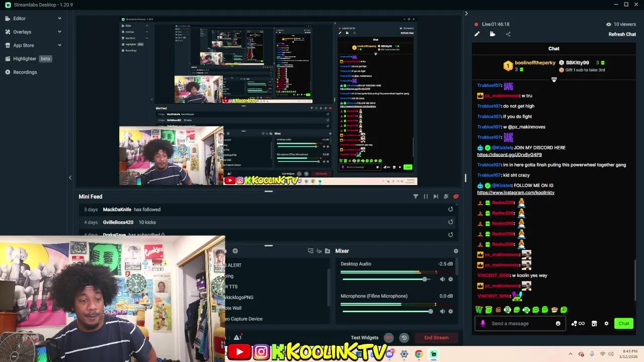The image size is (644, 362).
Task: Expand the App Store chevron
Action: pyautogui.click(x=59, y=45)
